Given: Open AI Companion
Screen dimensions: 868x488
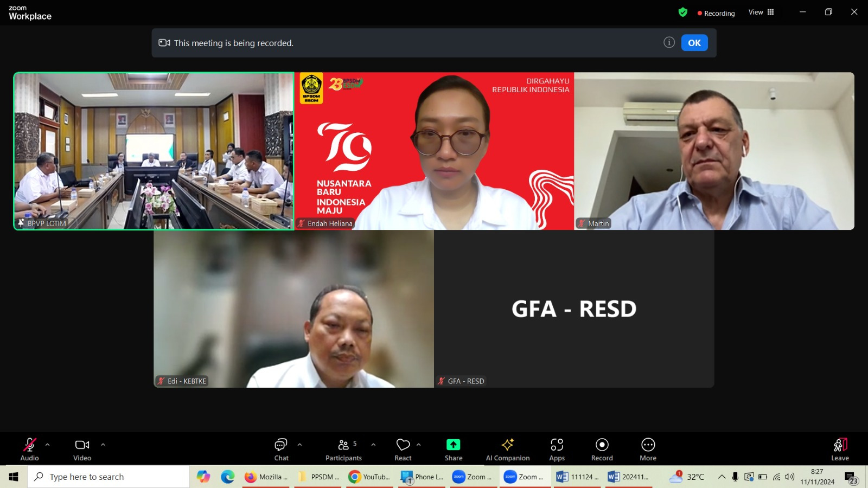Looking at the screenshot, I should [507, 449].
